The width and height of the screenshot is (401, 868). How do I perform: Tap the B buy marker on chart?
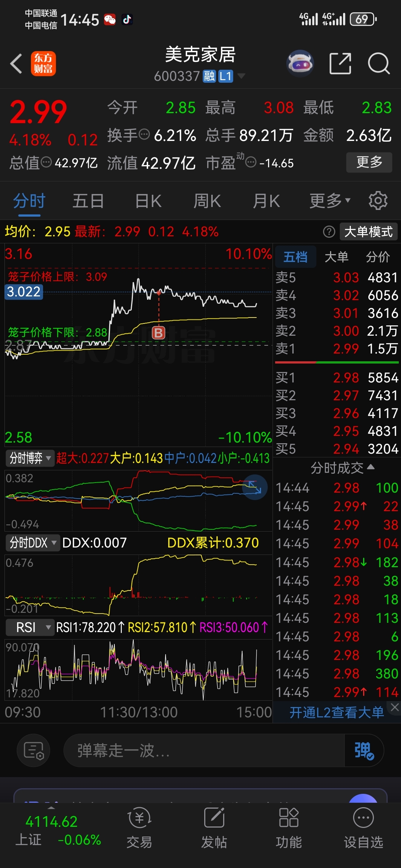click(x=159, y=333)
